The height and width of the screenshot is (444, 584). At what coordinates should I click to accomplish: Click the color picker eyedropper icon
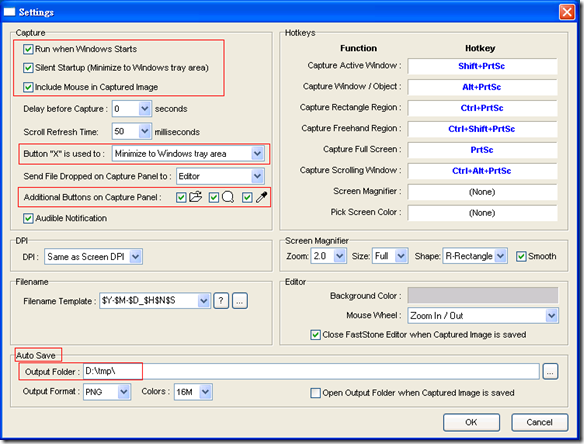[261, 197]
